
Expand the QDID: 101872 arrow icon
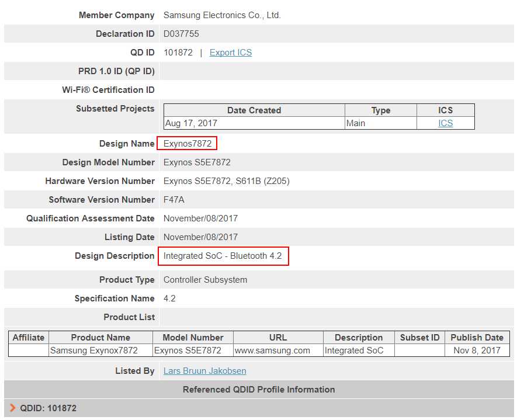13,408
